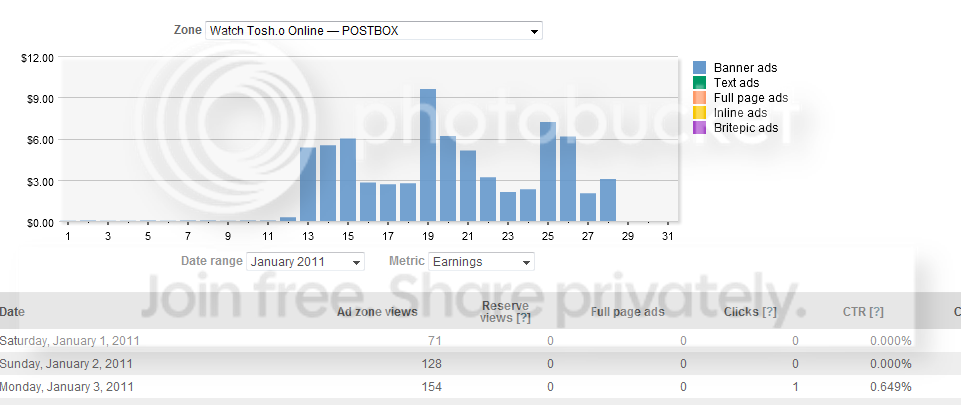
Task: Click the bar for day 25
Action: click(548, 172)
